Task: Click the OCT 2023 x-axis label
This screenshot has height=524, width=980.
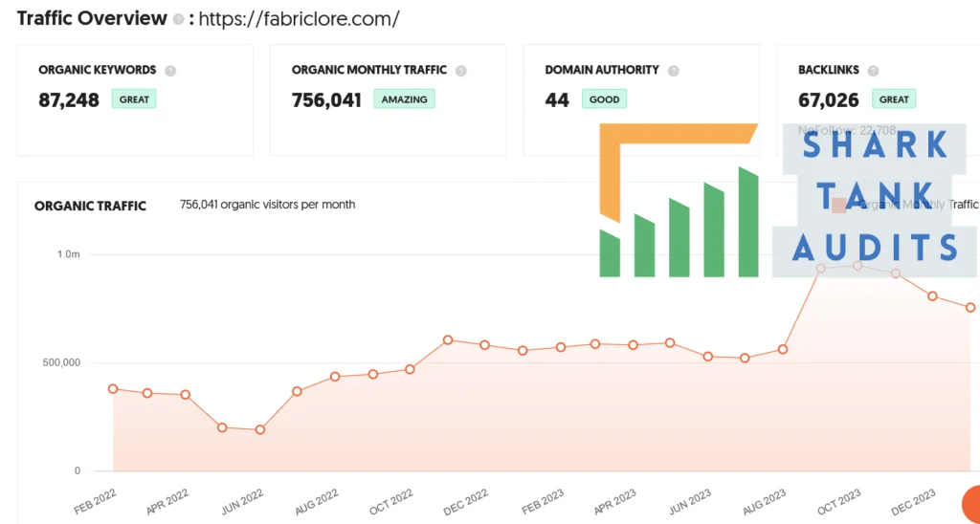Action: [x=838, y=501]
